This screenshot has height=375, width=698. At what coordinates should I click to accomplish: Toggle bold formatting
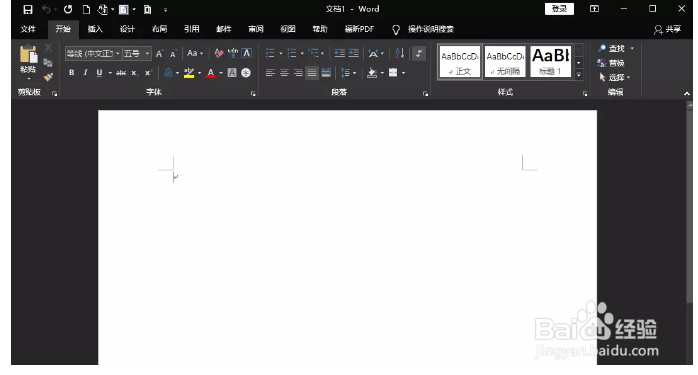(72, 73)
